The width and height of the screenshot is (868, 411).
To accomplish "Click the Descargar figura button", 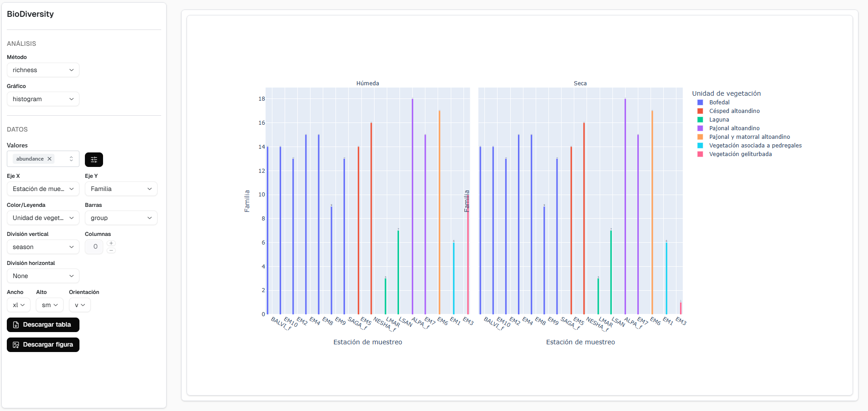I will point(43,345).
